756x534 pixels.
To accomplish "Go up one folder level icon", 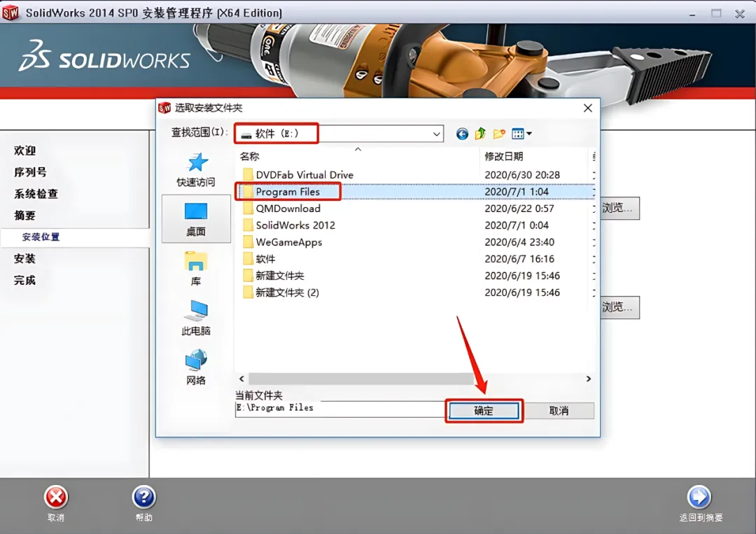I will 480,134.
